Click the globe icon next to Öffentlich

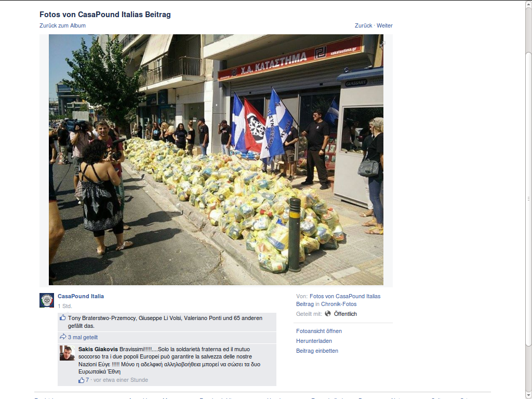coord(328,313)
